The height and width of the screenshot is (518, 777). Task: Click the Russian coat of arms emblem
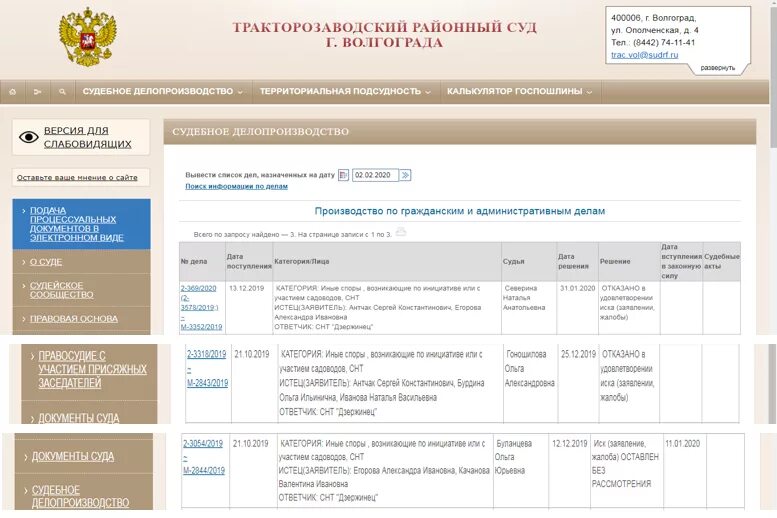(x=88, y=37)
